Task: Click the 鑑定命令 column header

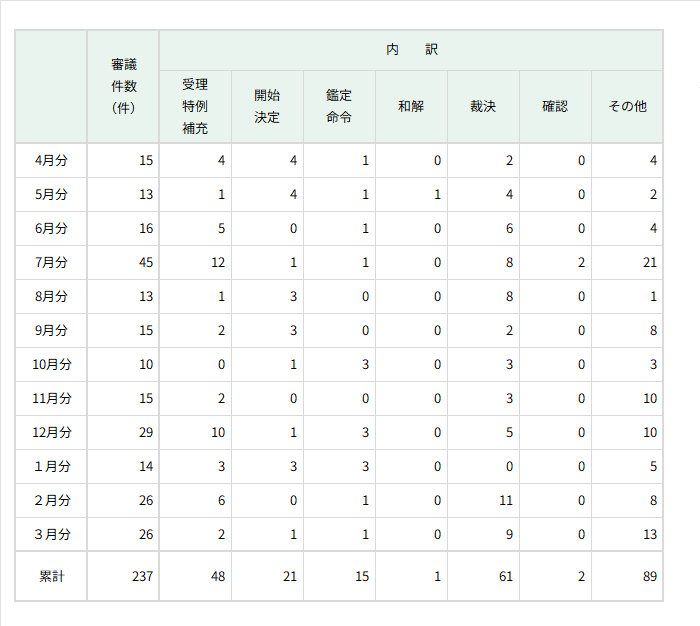Action: point(339,106)
